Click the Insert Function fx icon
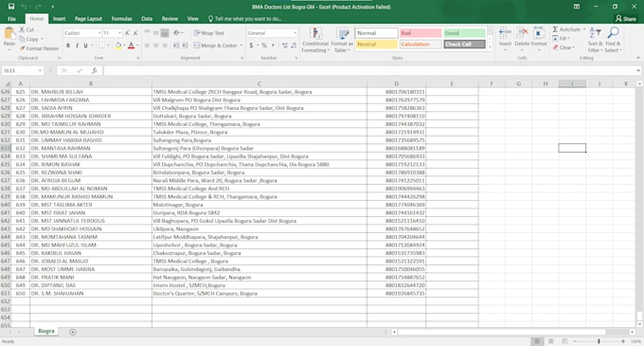The width and height of the screenshot is (644, 346). click(94, 71)
